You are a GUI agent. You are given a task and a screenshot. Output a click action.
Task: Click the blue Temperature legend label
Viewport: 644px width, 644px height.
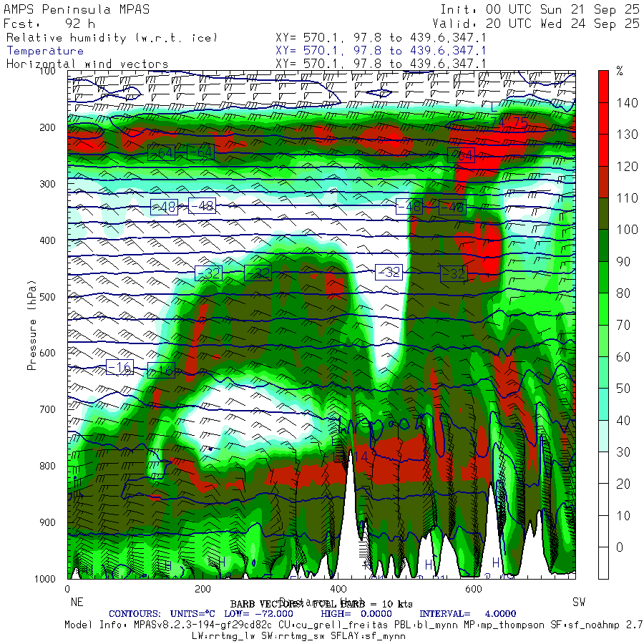(x=45, y=51)
